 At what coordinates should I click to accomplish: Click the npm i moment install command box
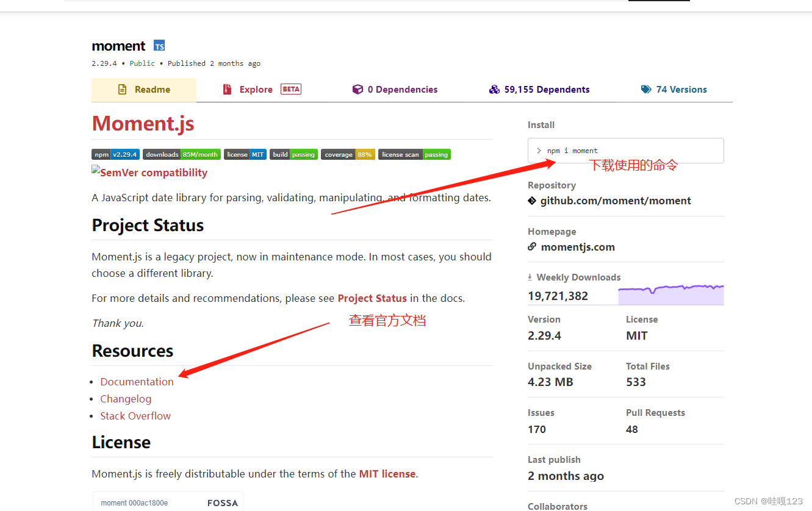[x=625, y=151]
